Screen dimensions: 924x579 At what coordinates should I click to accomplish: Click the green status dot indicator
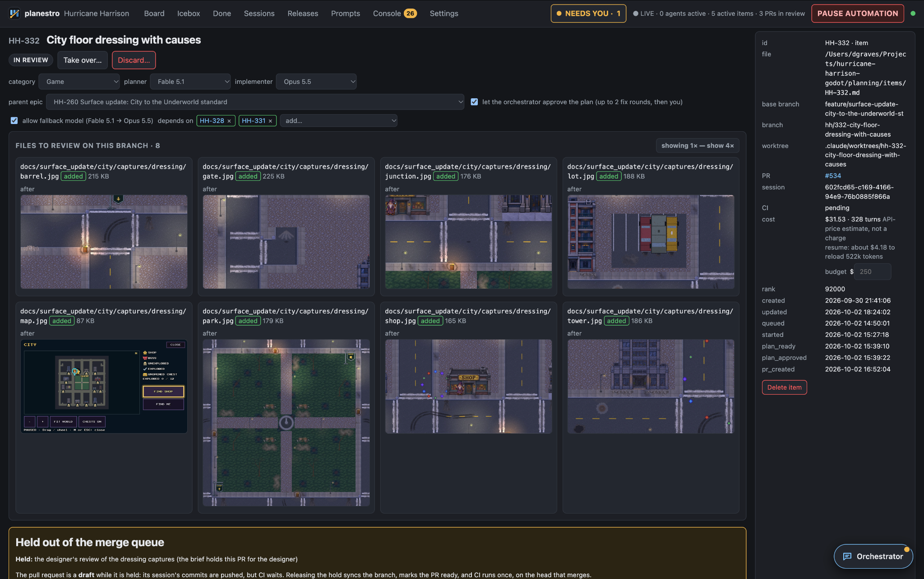click(x=913, y=14)
